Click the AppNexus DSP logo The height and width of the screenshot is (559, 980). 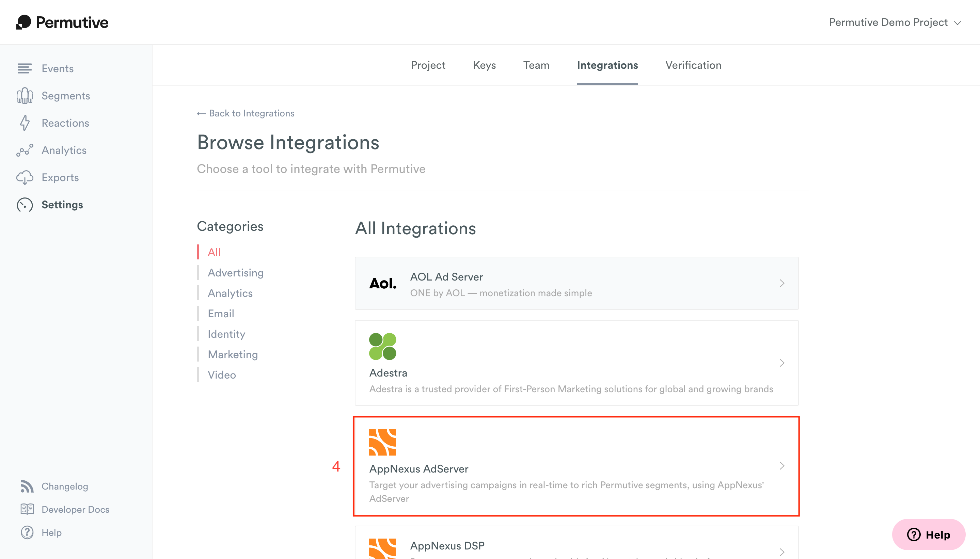[382, 549]
